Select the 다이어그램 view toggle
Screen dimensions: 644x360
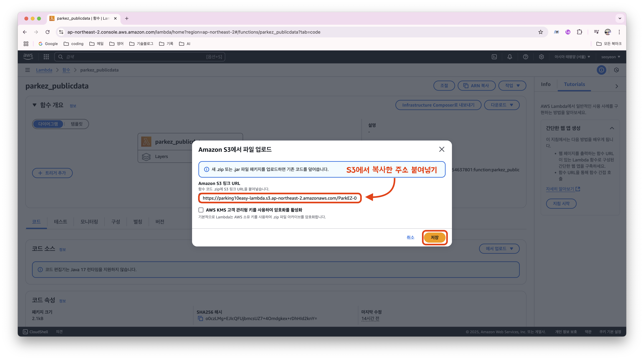(x=48, y=124)
